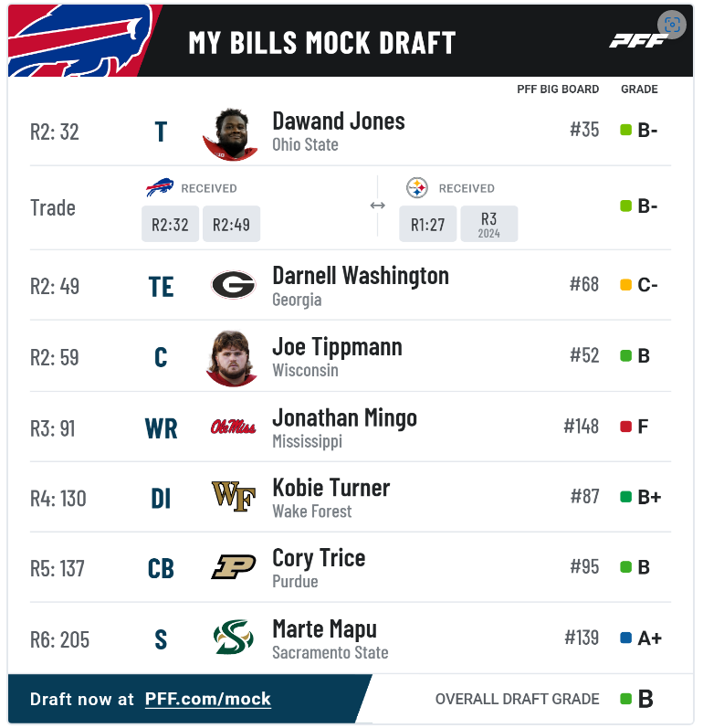Click the Buffalo Bills logo in banner

(x=81, y=41)
